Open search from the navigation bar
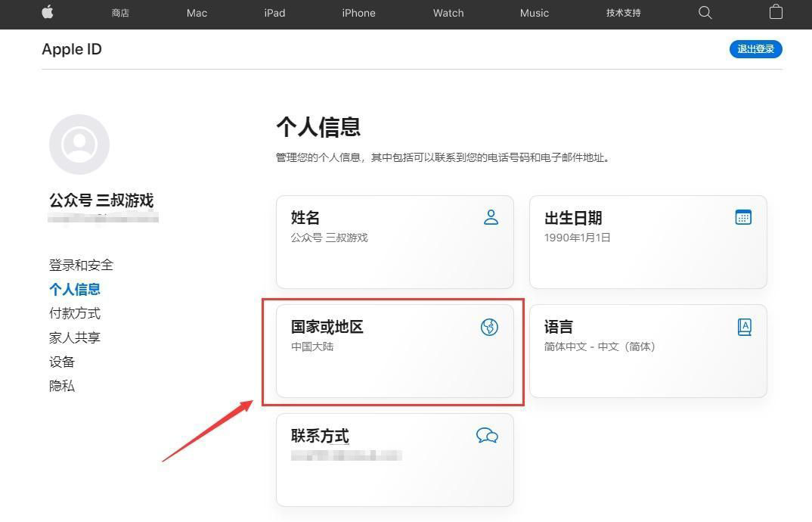 (x=705, y=13)
